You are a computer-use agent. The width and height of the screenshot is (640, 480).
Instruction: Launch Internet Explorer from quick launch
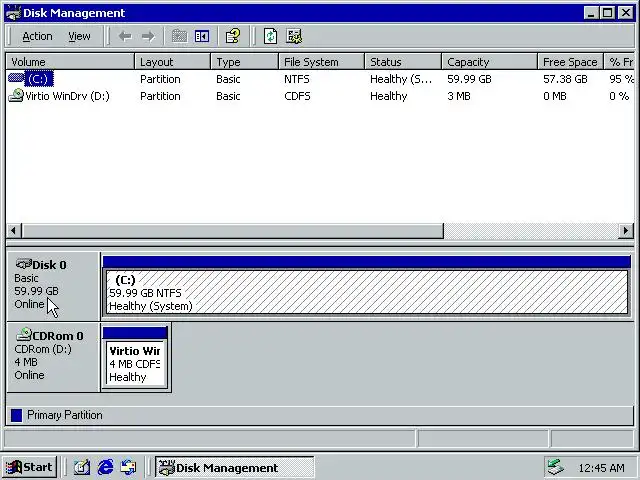[x=105, y=467]
